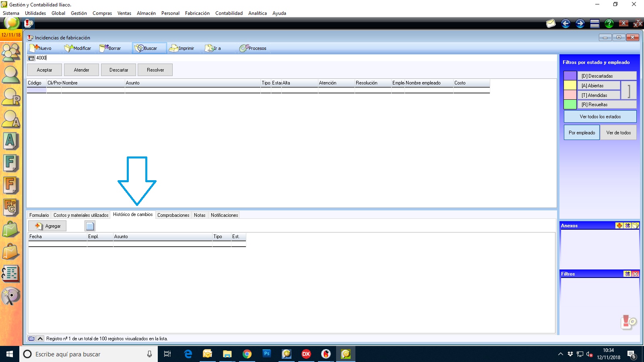
Task: Filter by [T] Atendidas state
Action: pyautogui.click(x=599, y=95)
